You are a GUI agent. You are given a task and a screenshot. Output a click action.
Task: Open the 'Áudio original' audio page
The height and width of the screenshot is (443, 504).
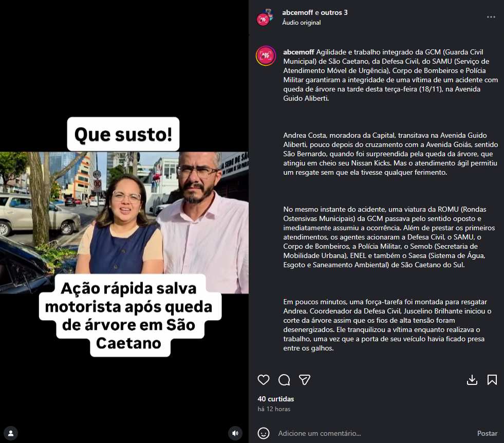[x=301, y=23]
